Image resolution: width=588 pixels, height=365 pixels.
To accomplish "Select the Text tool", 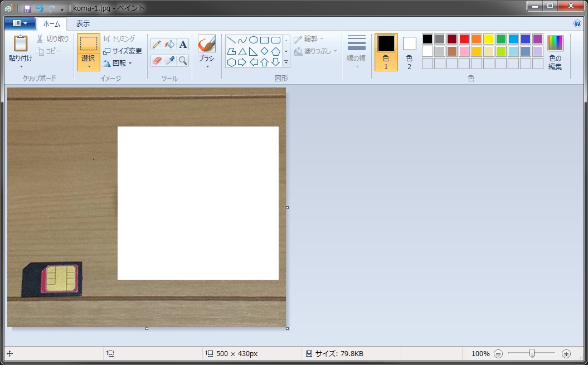I will pyautogui.click(x=183, y=45).
